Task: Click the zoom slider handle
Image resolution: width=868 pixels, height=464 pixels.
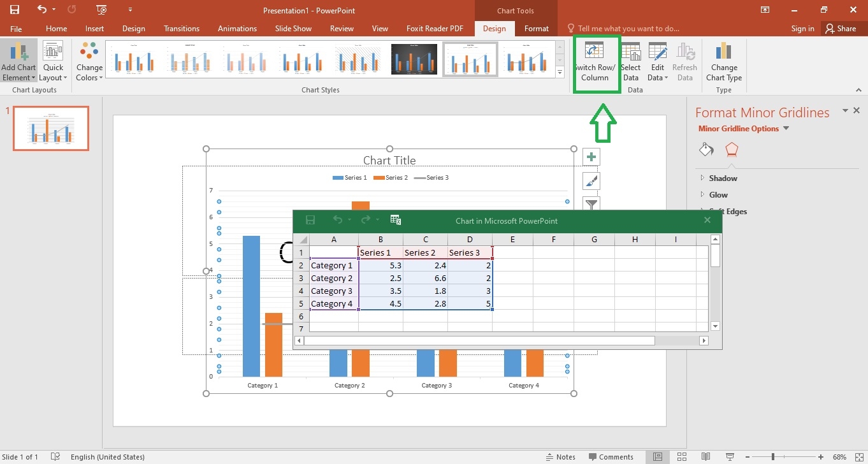Action: [772, 457]
